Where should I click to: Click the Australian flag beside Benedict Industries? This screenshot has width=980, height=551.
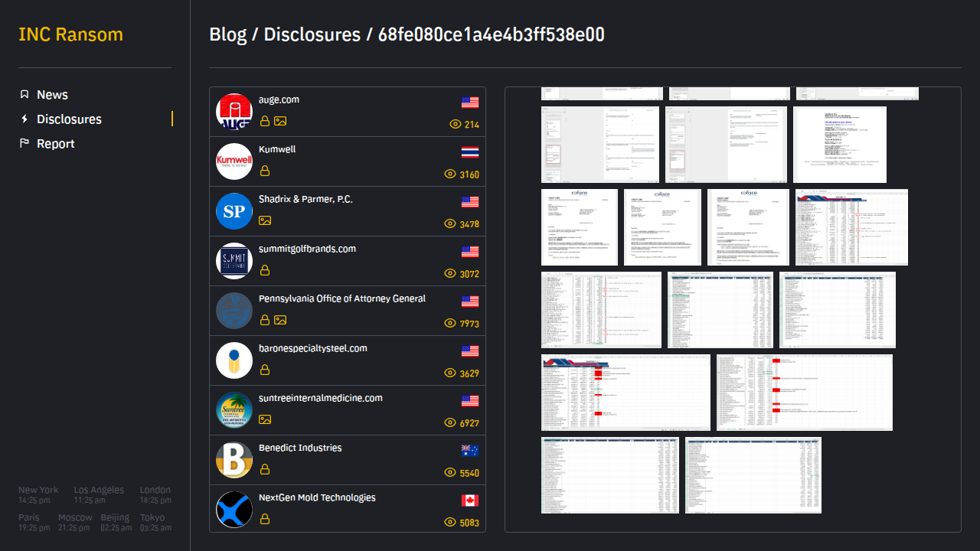coord(469,450)
